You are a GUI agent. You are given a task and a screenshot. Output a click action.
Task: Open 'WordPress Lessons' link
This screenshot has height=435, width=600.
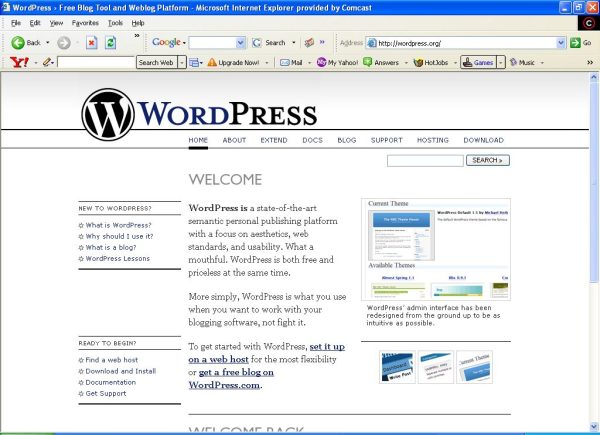tap(117, 258)
